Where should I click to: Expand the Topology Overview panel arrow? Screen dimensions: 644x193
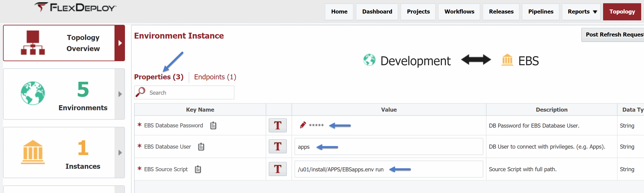(120, 43)
